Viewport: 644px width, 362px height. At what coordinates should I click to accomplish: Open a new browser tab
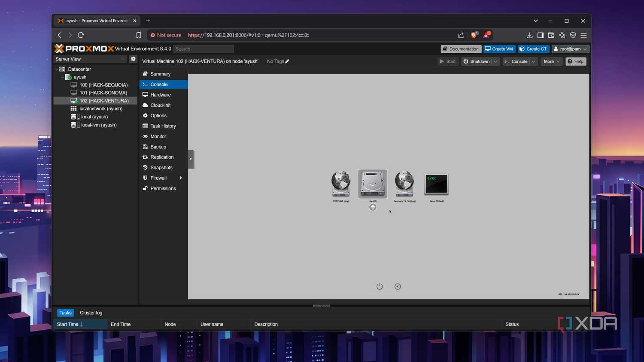click(148, 21)
